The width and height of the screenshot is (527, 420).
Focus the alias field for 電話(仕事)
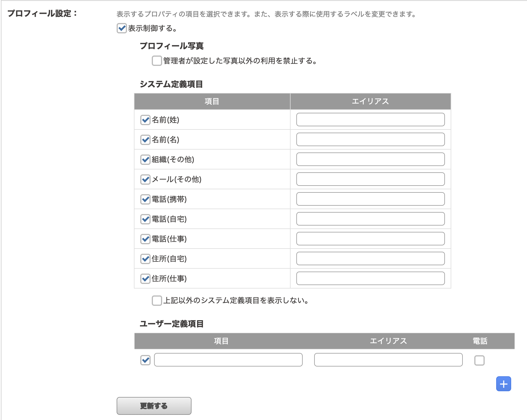pos(371,239)
